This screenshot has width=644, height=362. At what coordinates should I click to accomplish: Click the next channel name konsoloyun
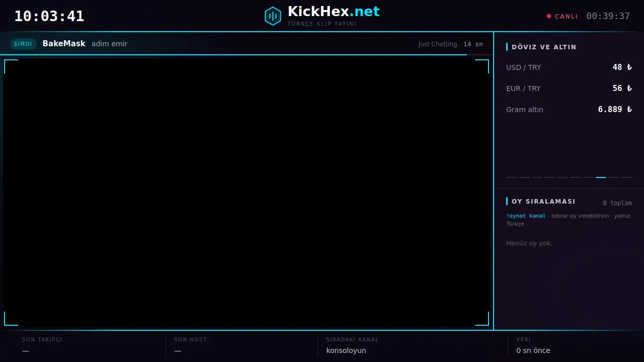(x=346, y=350)
